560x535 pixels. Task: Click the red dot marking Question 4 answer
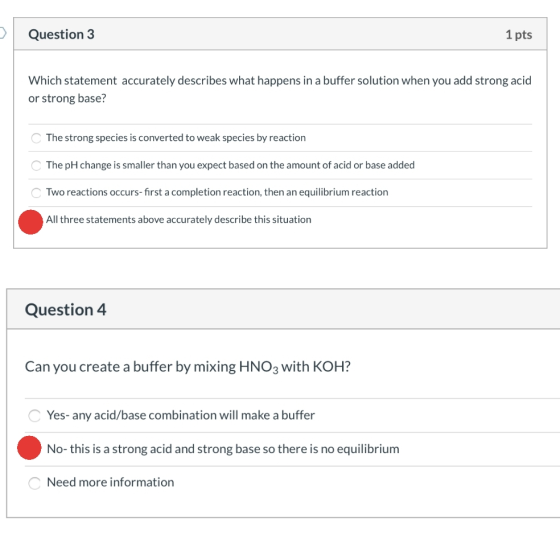click(29, 448)
